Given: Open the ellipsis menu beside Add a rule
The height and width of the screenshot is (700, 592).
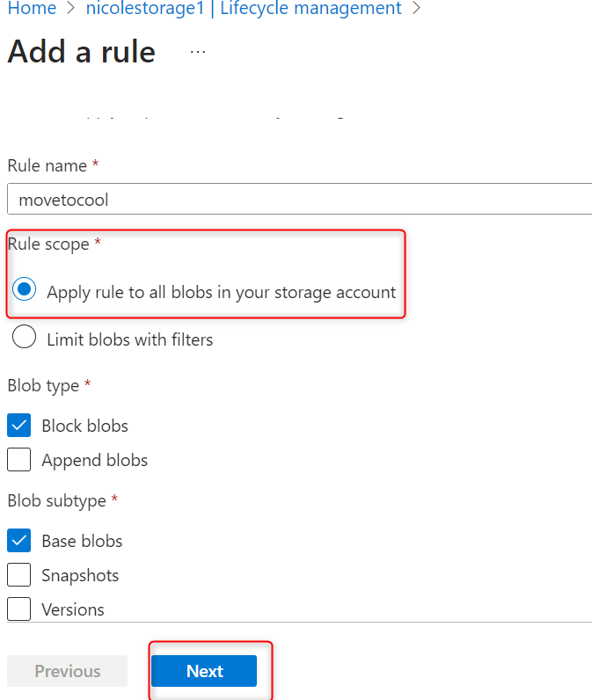Looking at the screenshot, I should (198, 52).
